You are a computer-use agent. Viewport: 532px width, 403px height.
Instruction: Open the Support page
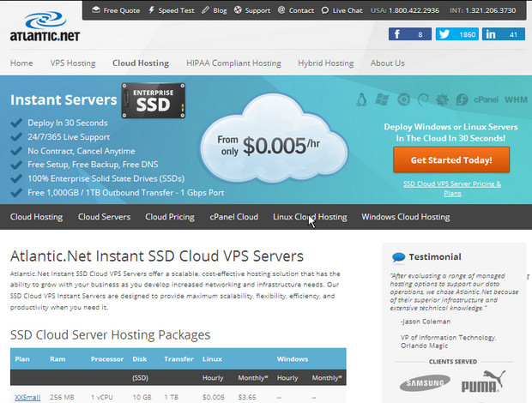pyautogui.click(x=252, y=10)
